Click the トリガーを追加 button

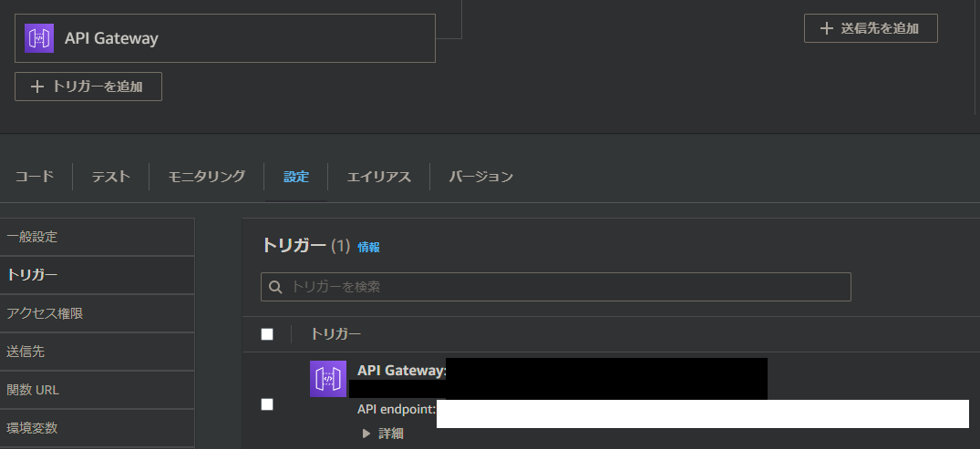coord(88,87)
